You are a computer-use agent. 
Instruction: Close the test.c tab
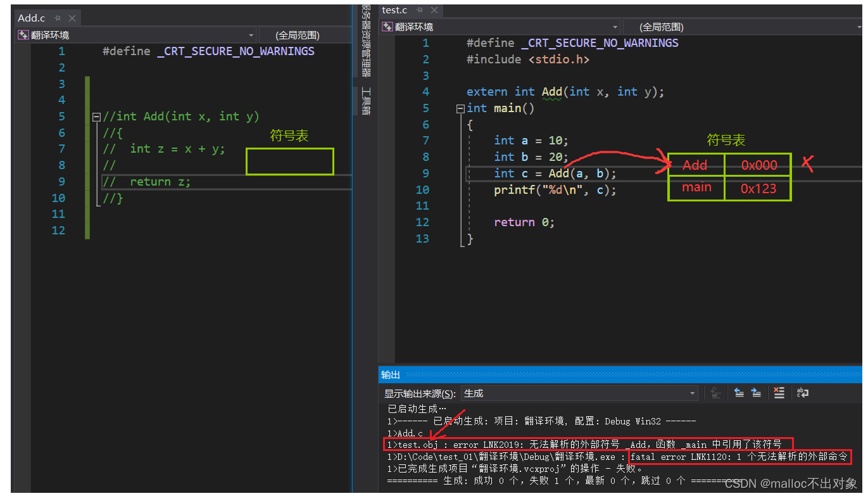(434, 11)
